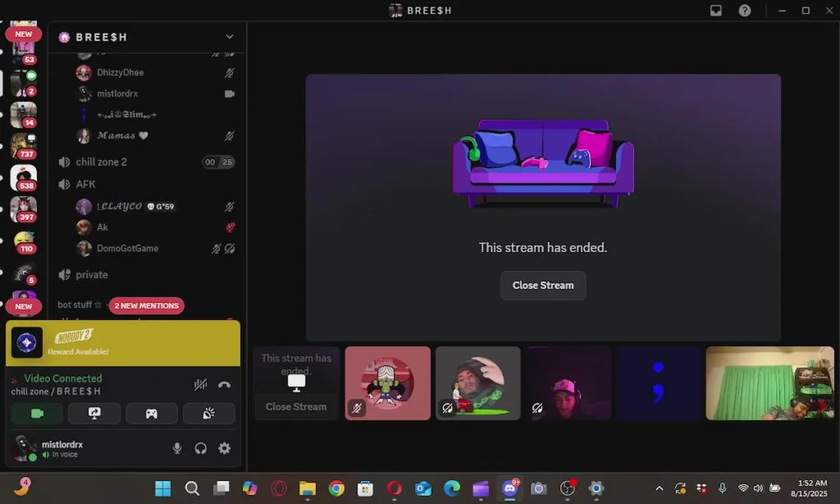The image size is (840, 504).
Task: Open Discord taskbar icon with 9+ badge
Action: click(x=510, y=489)
